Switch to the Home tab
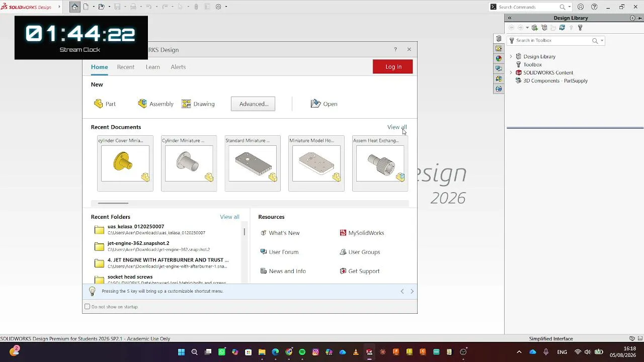Viewport: 644px width, 362px height. coord(99,67)
